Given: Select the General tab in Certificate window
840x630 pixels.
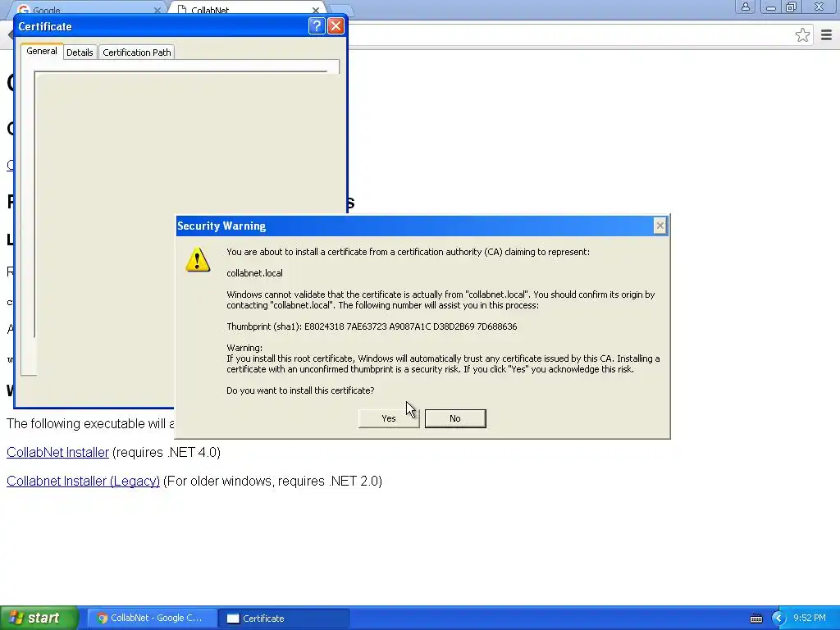Looking at the screenshot, I should coord(42,51).
